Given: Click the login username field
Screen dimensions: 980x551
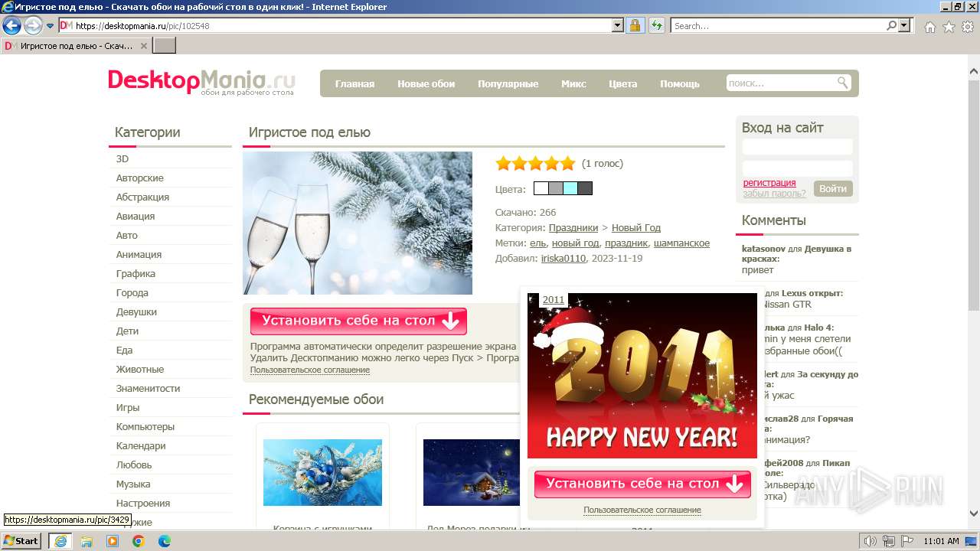Looking at the screenshot, I should tap(797, 147).
